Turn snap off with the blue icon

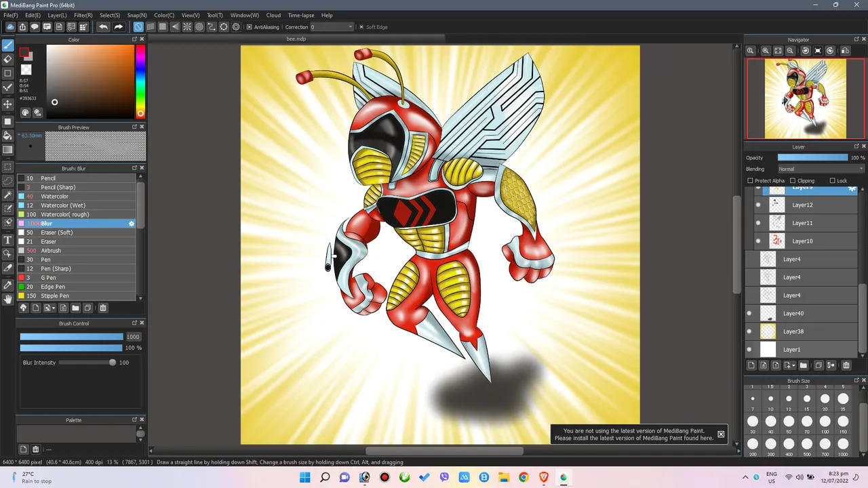[138, 26]
